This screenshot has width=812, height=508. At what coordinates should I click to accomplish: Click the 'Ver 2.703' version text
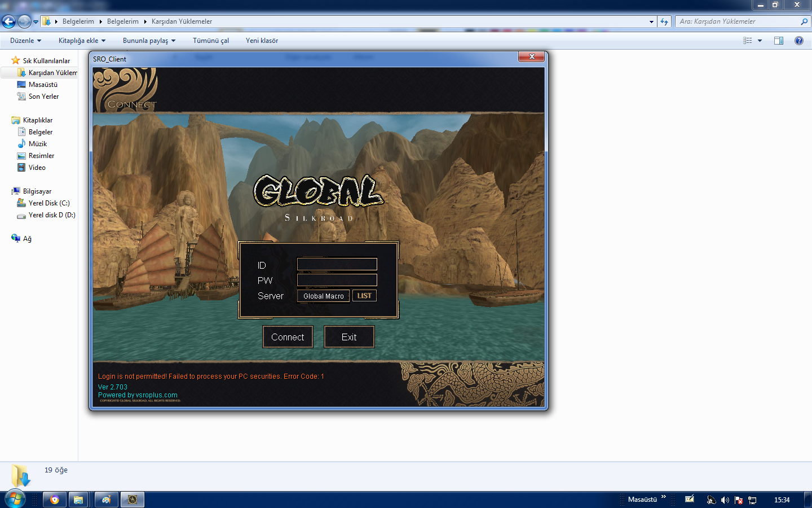(113, 387)
